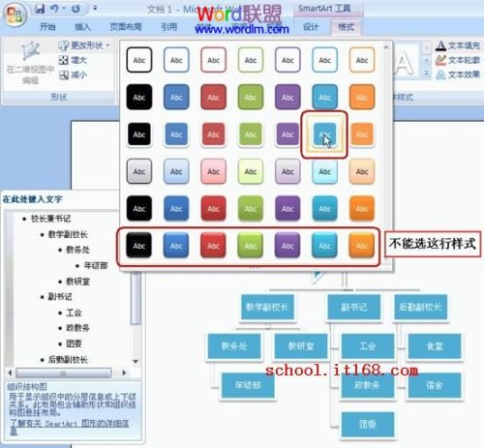The image size is (484, 448).
Task: Pick solid orange Abc style in second row
Action: tap(362, 97)
